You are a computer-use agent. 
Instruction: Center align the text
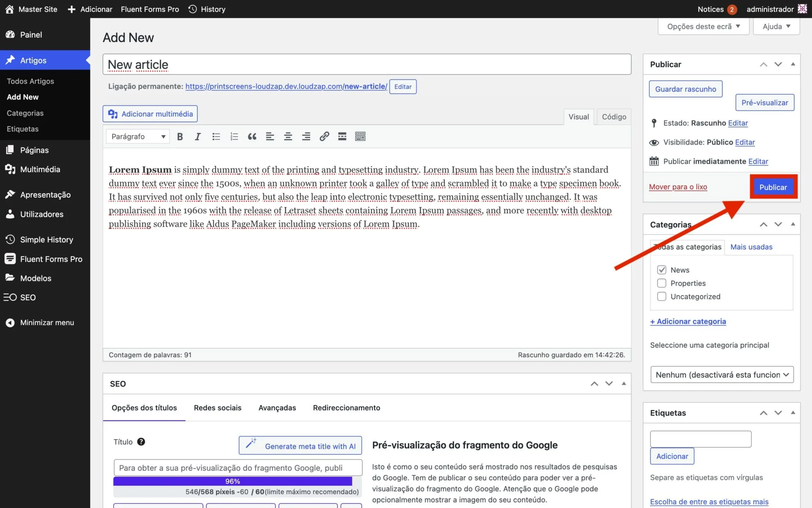click(x=288, y=136)
